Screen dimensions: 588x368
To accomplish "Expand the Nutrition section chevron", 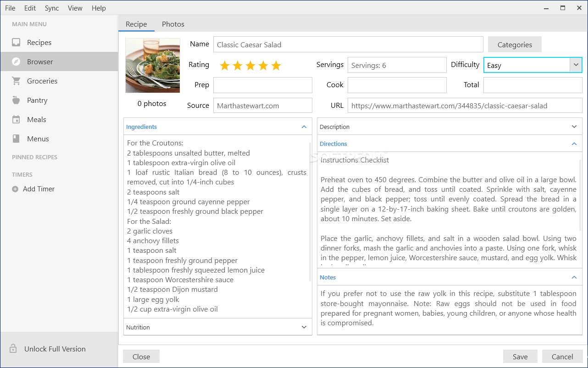I will click(x=304, y=327).
